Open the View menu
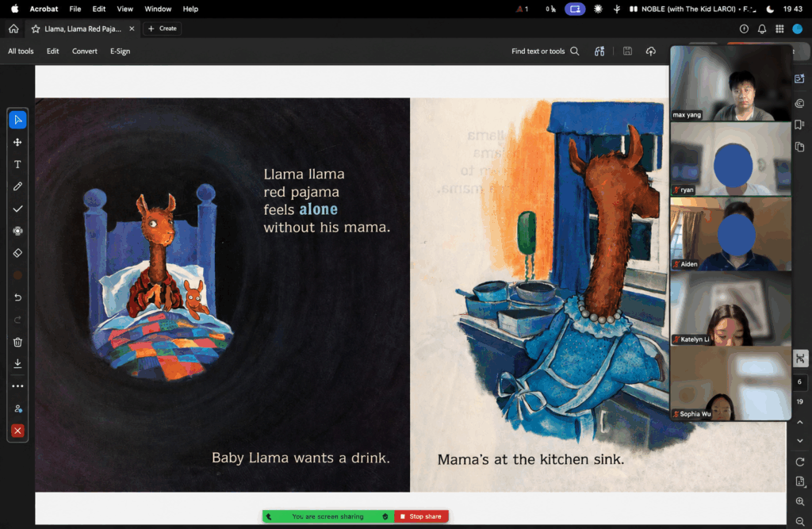Image resolution: width=812 pixels, height=529 pixels. pyautogui.click(x=124, y=9)
